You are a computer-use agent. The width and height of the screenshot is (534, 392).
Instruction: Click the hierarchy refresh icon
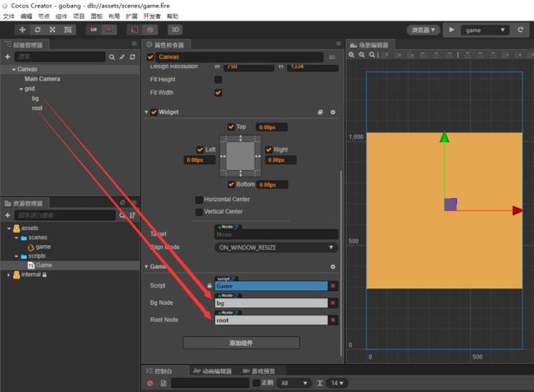[x=132, y=57]
